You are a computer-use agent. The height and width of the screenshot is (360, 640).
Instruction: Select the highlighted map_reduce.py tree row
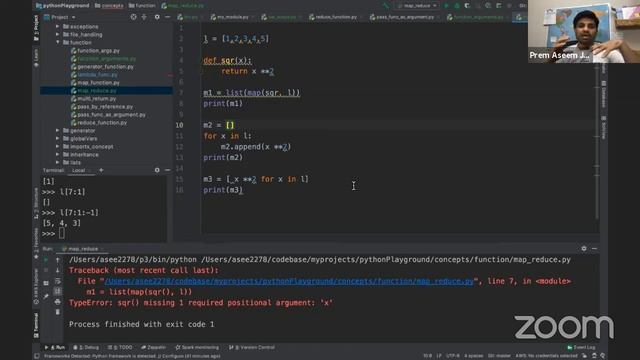pos(106,91)
